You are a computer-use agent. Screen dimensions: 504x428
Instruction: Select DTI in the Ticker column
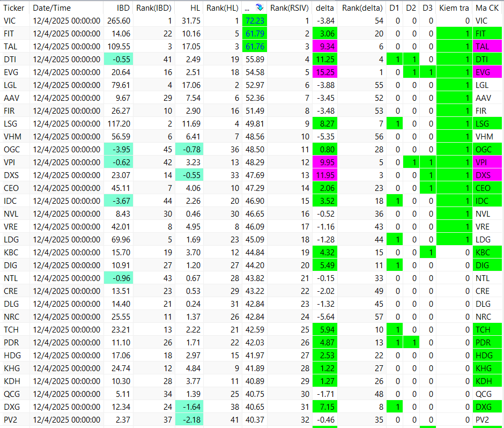click(x=10, y=60)
